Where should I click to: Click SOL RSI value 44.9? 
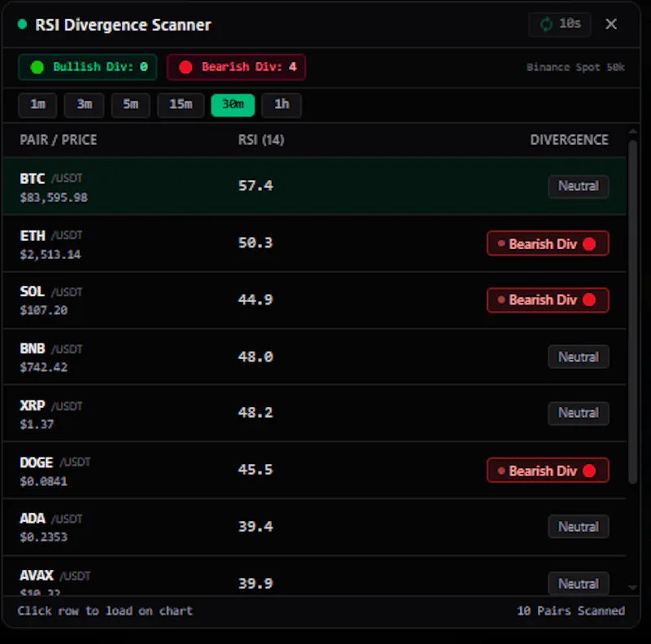(256, 300)
